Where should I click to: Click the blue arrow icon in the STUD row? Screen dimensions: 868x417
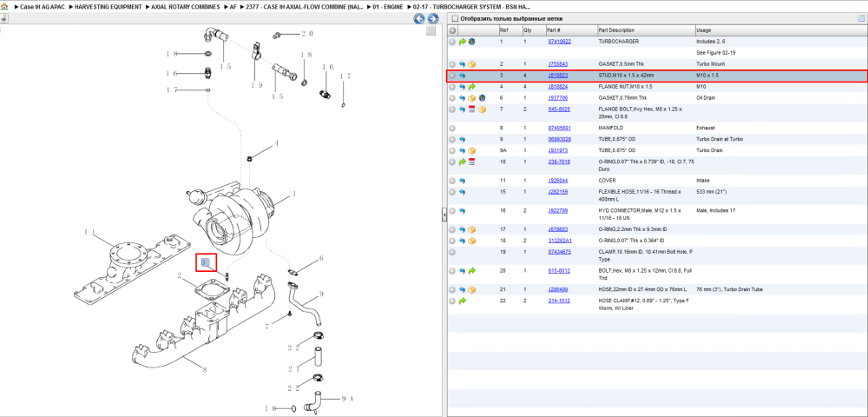click(463, 76)
